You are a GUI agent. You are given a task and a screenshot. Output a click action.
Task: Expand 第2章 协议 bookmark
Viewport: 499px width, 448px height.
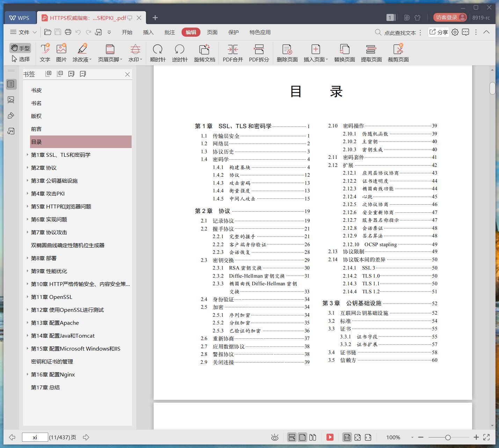[28, 168]
